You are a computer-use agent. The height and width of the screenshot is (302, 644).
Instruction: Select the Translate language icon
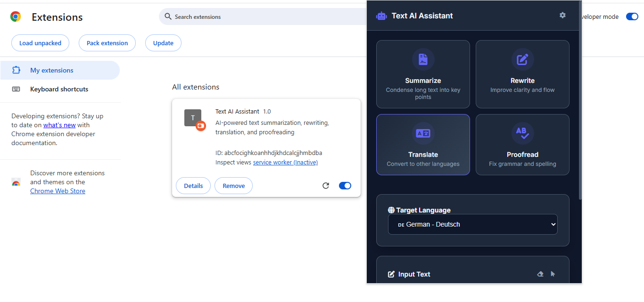tap(423, 133)
